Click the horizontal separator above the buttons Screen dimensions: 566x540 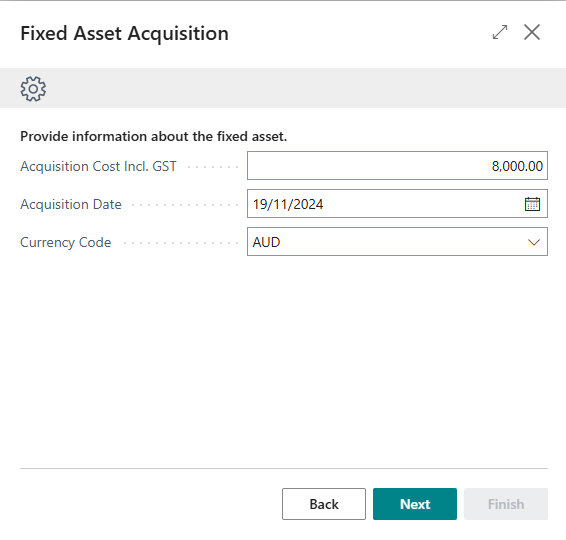coord(284,469)
